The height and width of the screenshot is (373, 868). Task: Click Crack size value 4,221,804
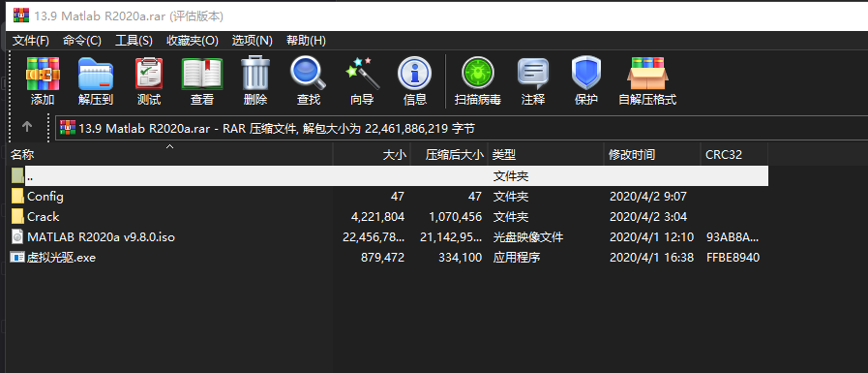[x=377, y=217]
